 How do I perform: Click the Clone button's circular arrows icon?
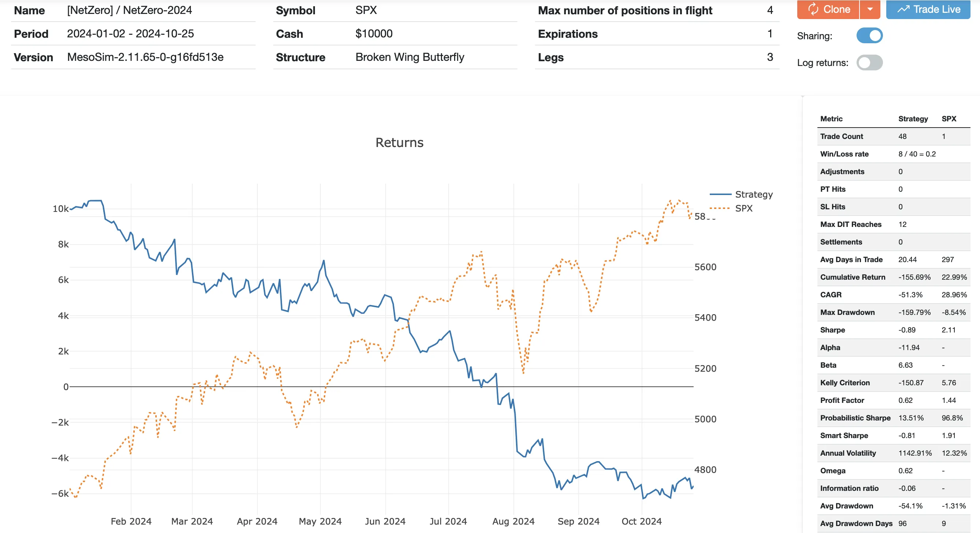(x=813, y=9)
